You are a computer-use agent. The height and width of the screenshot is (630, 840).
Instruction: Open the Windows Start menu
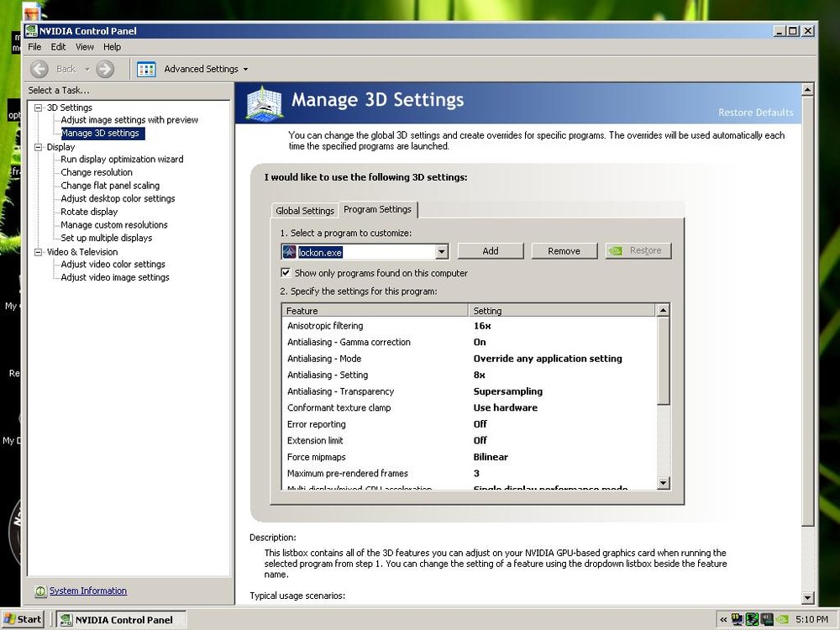23,619
